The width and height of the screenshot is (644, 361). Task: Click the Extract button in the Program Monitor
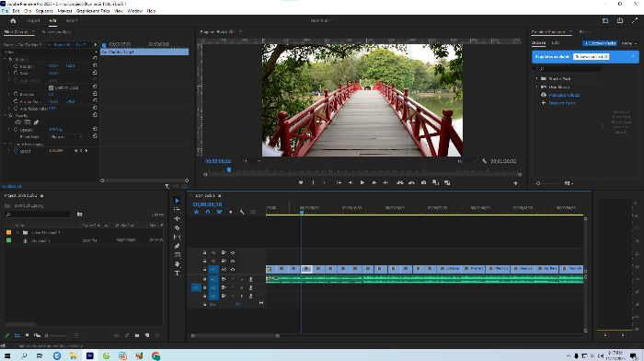pos(411,183)
